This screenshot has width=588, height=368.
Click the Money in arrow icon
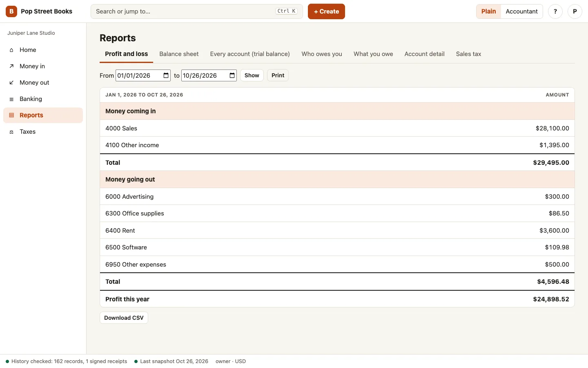pos(11,66)
